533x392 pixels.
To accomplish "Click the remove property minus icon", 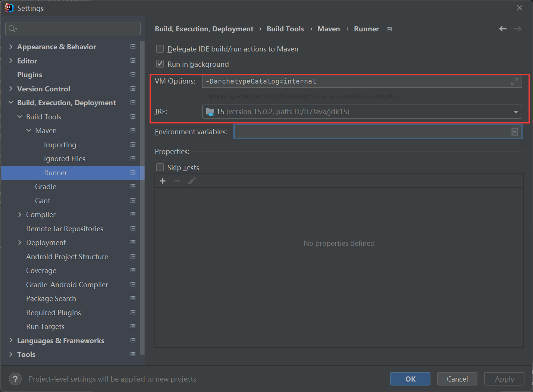I will [177, 181].
